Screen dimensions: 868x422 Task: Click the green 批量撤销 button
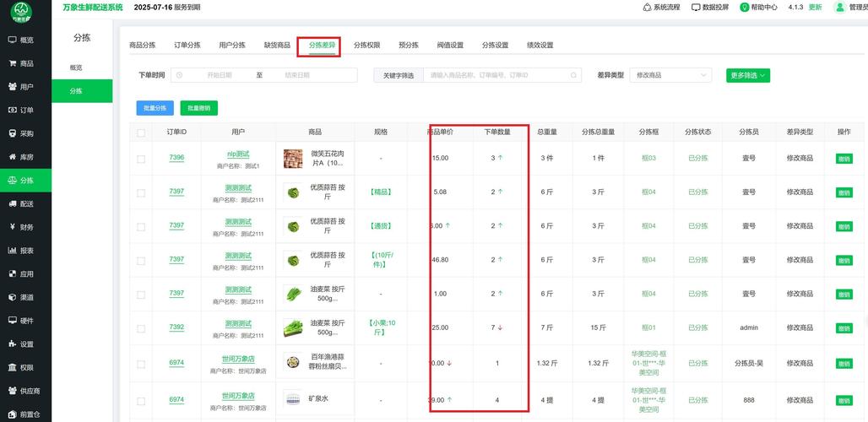(x=199, y=108)
